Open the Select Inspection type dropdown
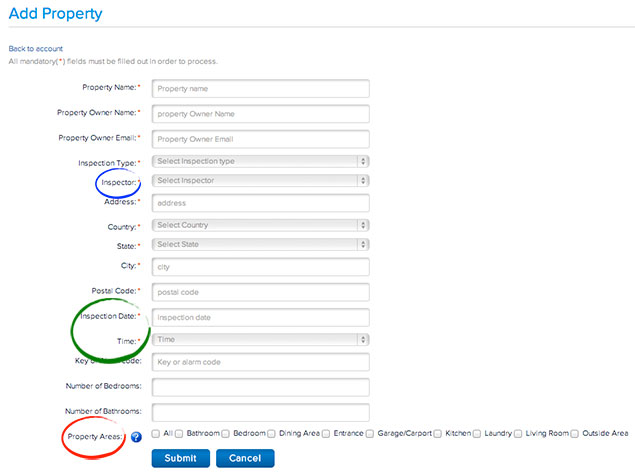The height and width of the screenshot is (475, 635). [x=260, y=161]
